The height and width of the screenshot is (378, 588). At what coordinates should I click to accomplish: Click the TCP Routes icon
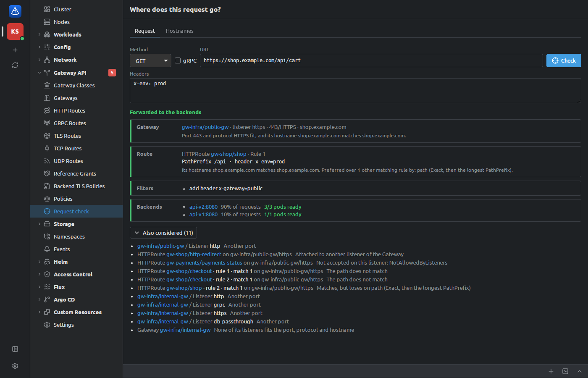[47, 148]
